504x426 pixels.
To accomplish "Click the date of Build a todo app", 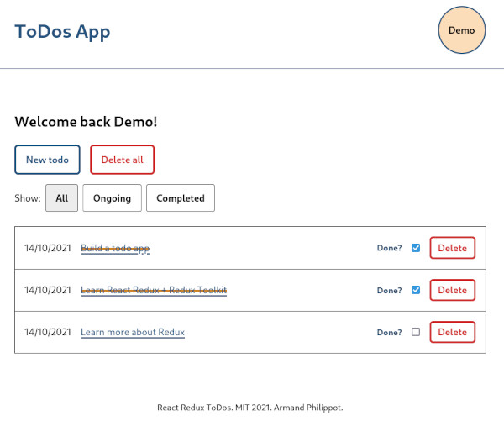I will pos(48,248).
